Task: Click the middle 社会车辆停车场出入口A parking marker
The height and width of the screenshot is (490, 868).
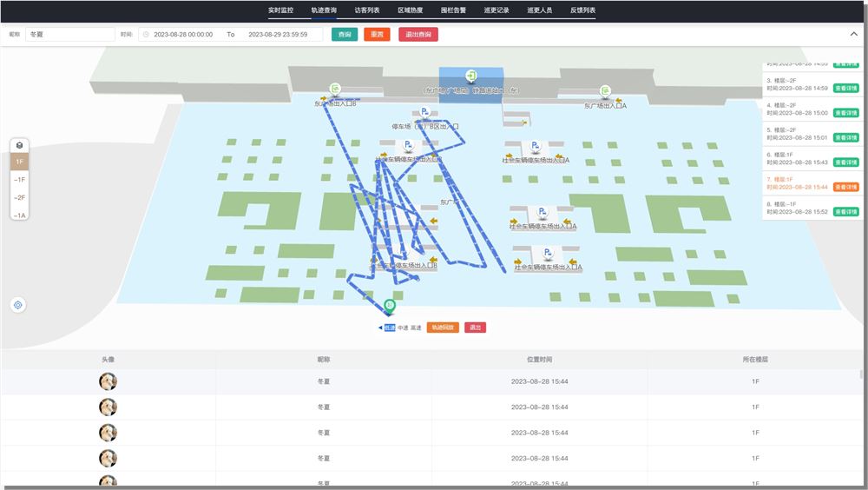Action: pyautogui.click(x=542, y=212)
